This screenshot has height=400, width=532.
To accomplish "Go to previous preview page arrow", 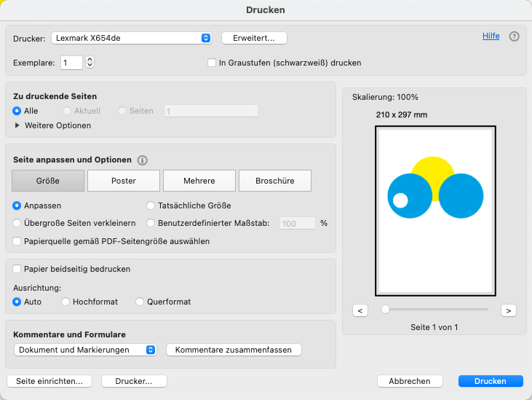I will (x=360, y=310).
